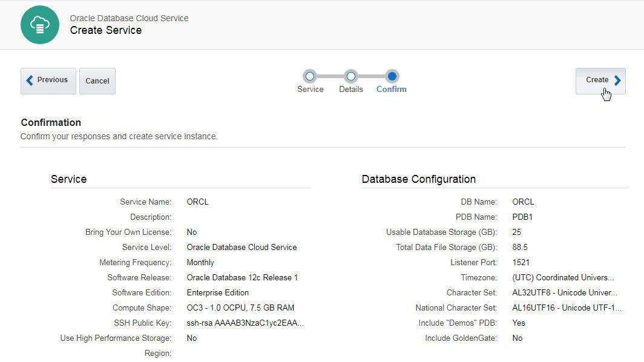Click the Usable Database Storage value '25'

[x=517, y=232]
